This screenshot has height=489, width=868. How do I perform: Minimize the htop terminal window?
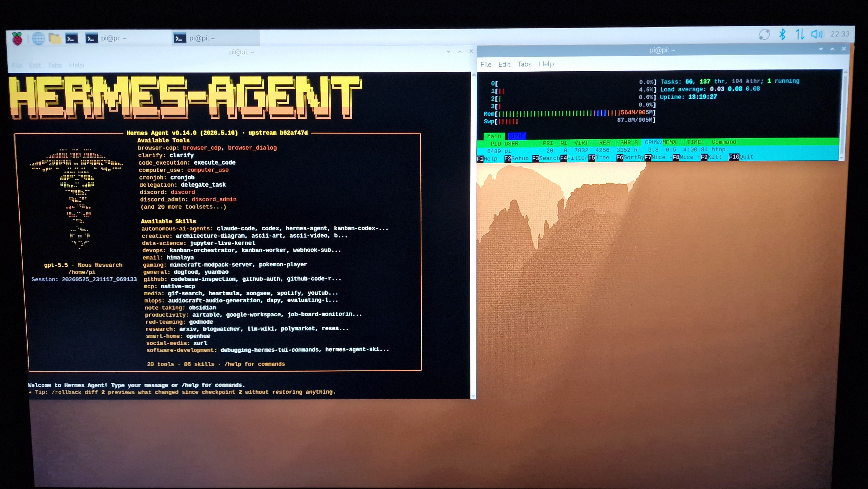[821, 49]
